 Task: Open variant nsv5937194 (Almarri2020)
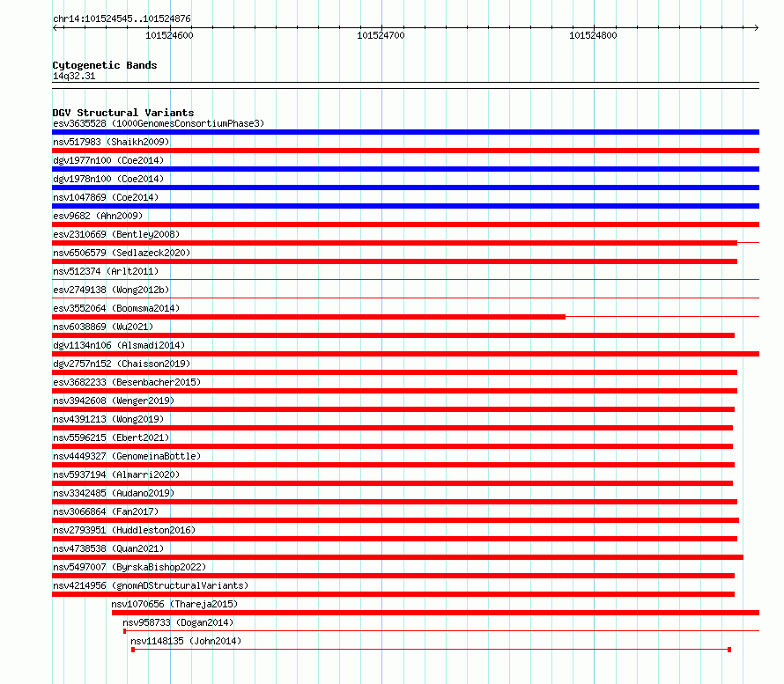(x=116, y=474)
